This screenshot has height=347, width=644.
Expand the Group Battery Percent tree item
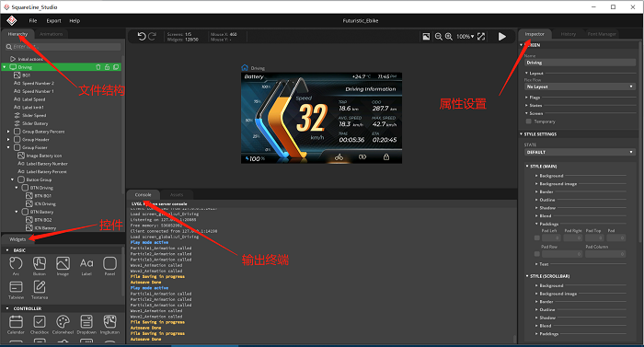click(x=8, y=132)
